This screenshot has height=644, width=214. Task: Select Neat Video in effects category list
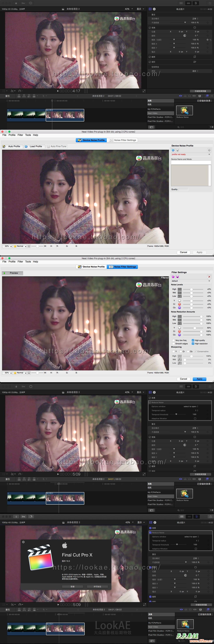point(152,113)
